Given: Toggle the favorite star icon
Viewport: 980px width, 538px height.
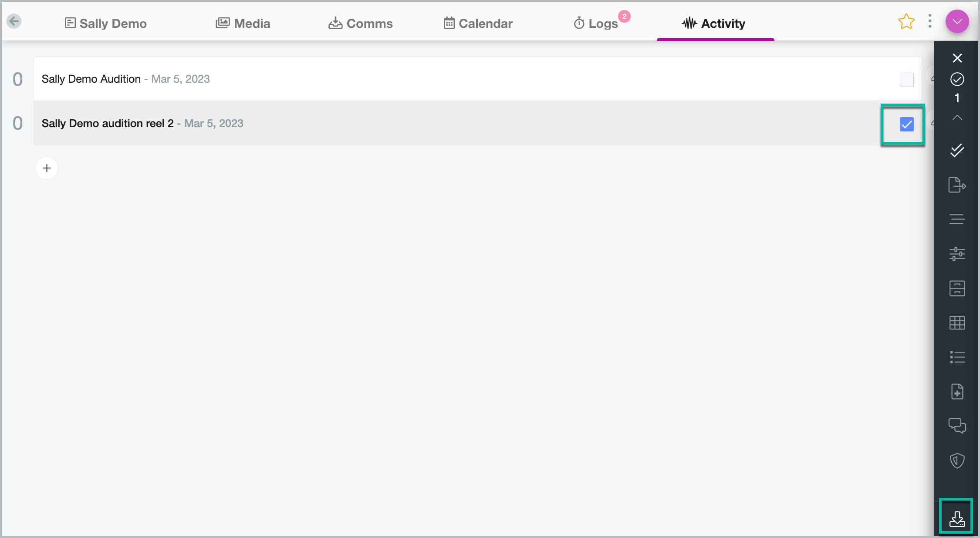Looking at the screenshot, I should (x=906, y=21).
